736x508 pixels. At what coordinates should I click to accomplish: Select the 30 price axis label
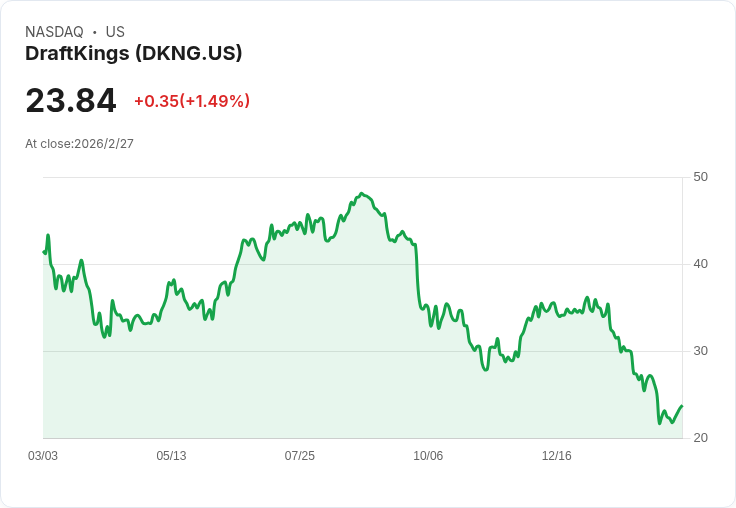tap(700, 351)
